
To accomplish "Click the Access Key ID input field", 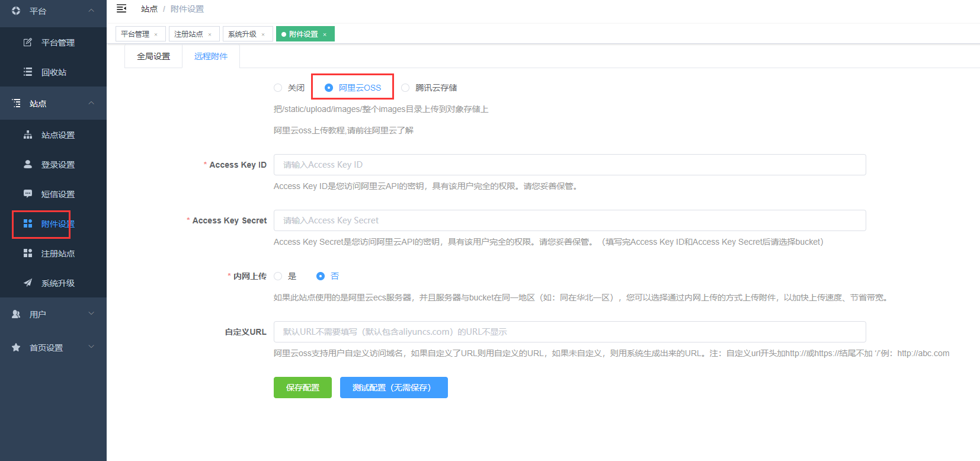I will 569,165.
